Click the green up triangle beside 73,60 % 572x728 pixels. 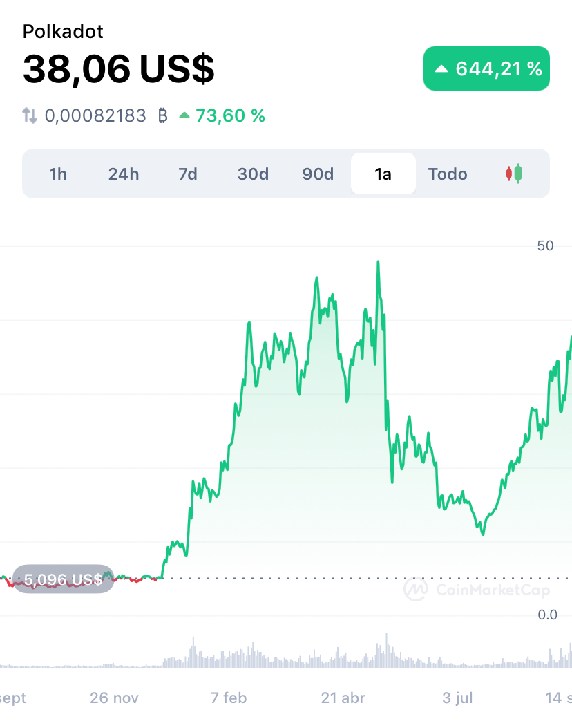(x=184, y=115)
